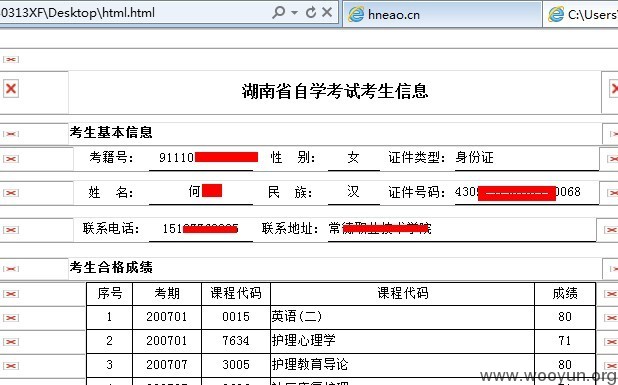
Task: Click broken image left of 英语(二) row
Action: (11, 318)
